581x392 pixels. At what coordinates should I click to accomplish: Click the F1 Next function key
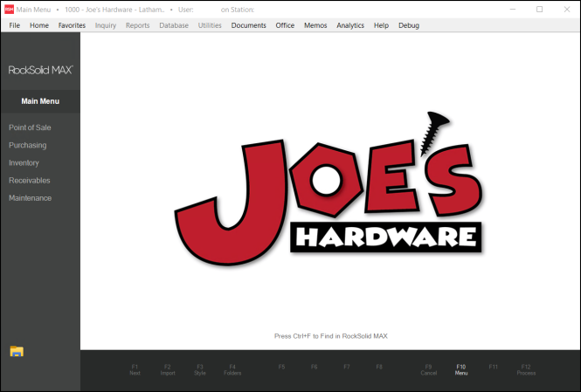[135, 370]
